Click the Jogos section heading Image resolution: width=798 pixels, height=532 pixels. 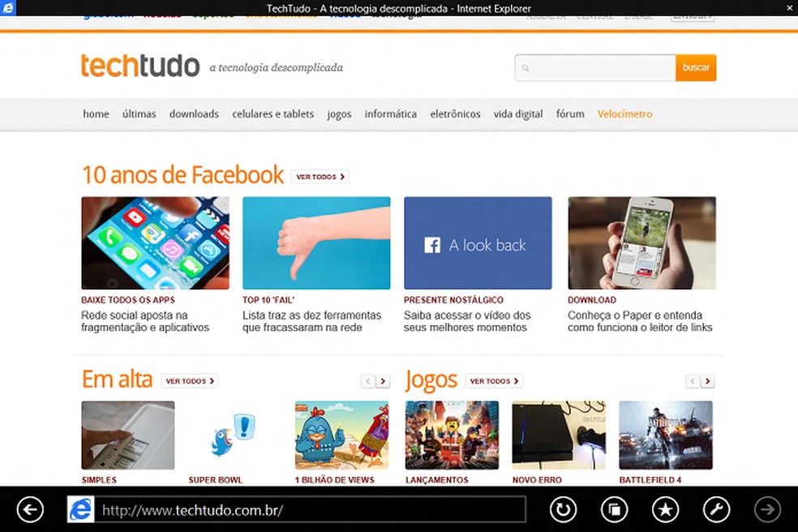click(431, 380)
